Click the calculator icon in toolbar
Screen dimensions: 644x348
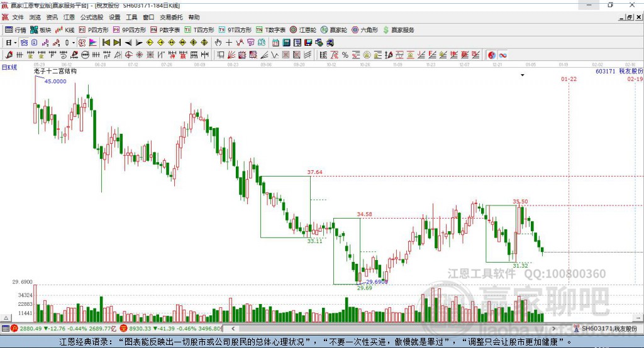point(287,42)
